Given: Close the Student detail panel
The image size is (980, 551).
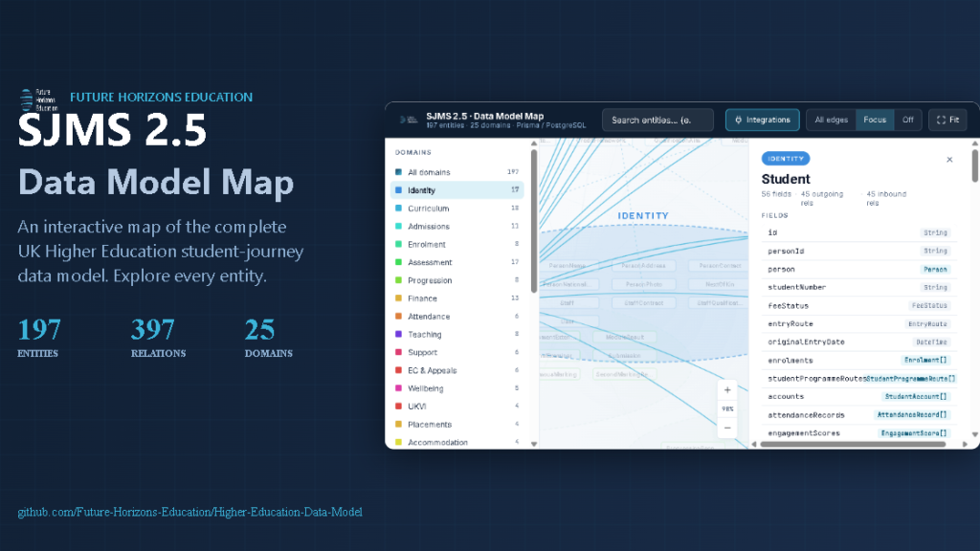Looking at the screenshot, I should (949, 160).
